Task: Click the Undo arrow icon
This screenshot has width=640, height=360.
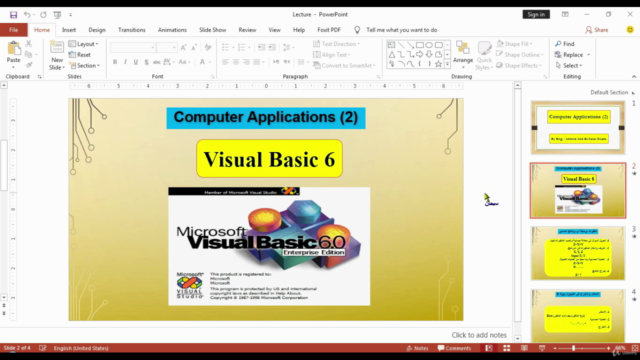Action: click(27, 15)
